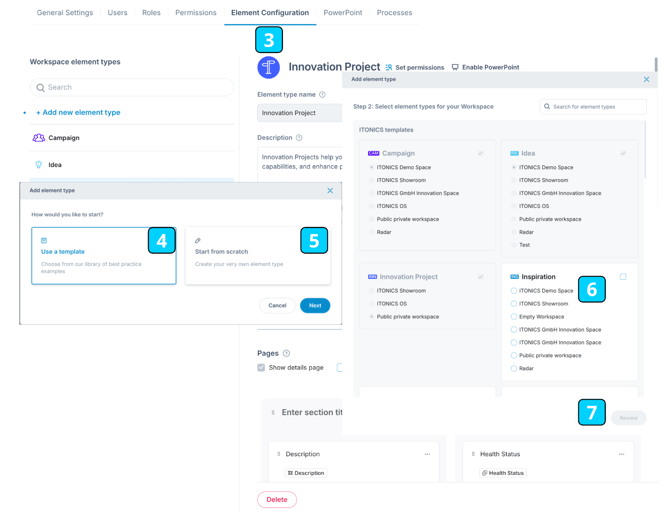
Task: Toggle the Campaign template checkbox
Action: (481, 153)
